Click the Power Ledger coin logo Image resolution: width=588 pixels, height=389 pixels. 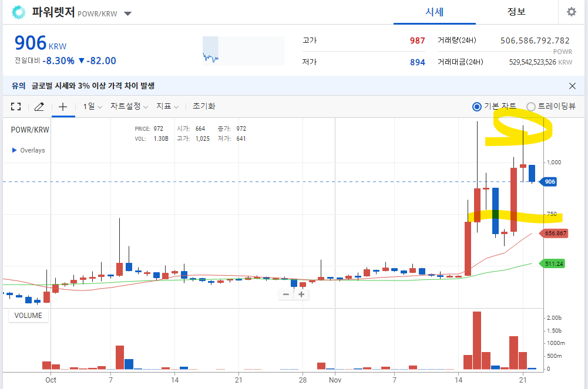coord(18,12)
